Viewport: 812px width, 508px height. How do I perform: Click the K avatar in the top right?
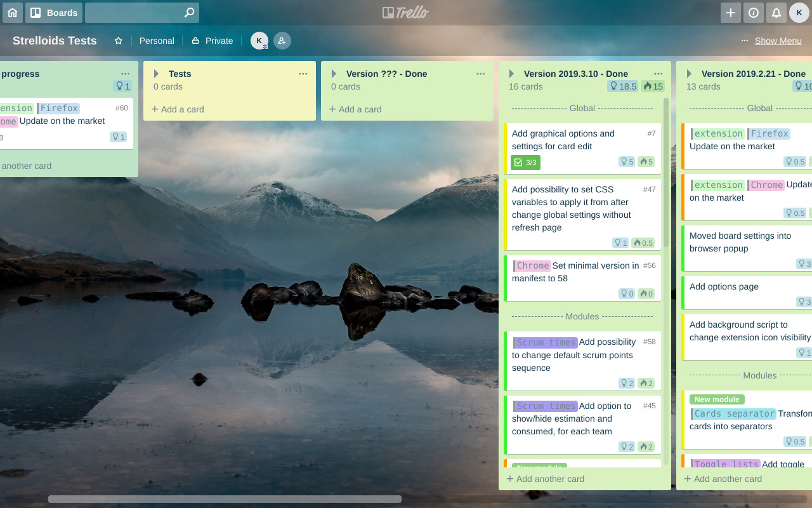click(799, 12)
